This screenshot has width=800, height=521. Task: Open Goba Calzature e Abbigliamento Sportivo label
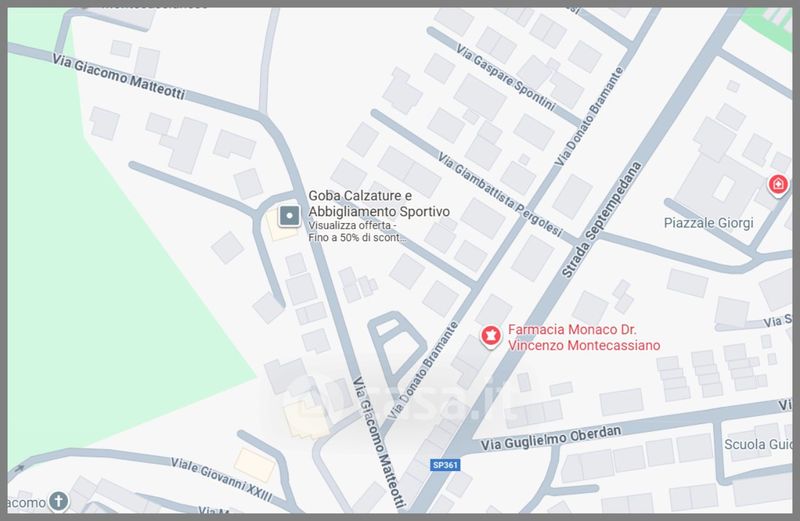tap(379, 204)
